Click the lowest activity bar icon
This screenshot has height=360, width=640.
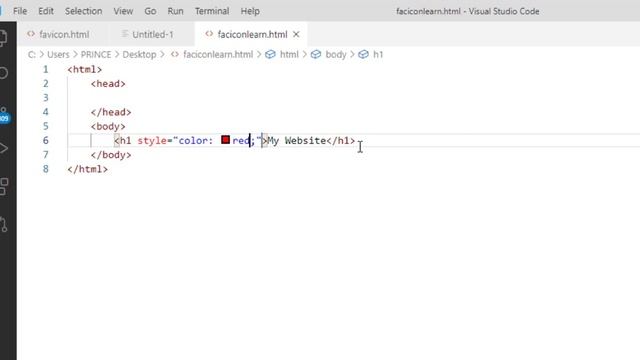(4, 224)
